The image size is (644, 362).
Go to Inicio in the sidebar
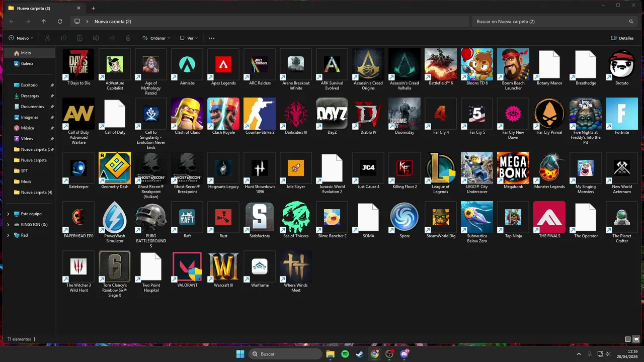pos(30,53)
